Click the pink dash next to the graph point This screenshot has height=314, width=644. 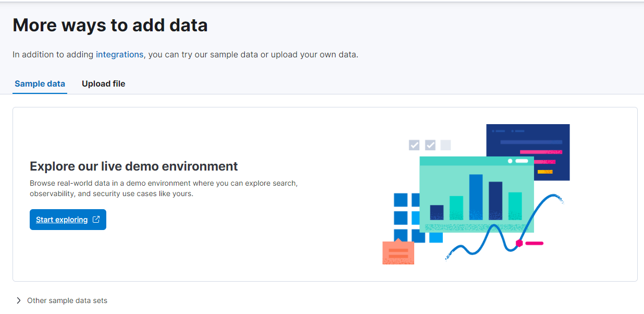point(534,243)
